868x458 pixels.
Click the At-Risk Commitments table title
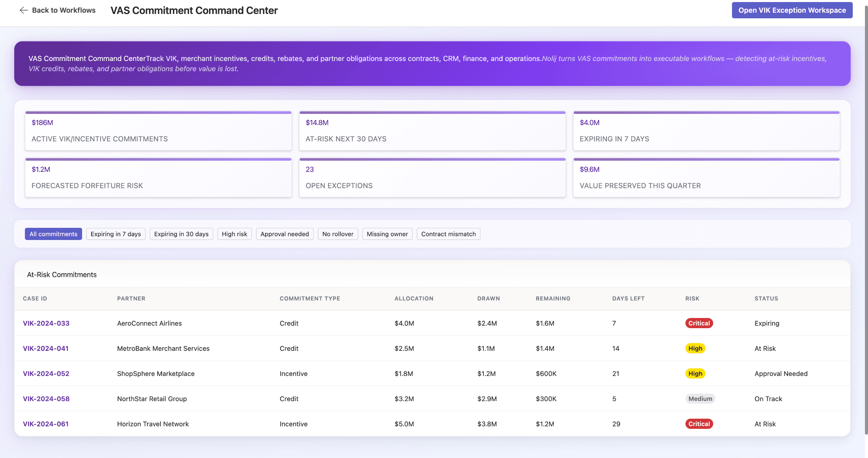coord(62,275)
